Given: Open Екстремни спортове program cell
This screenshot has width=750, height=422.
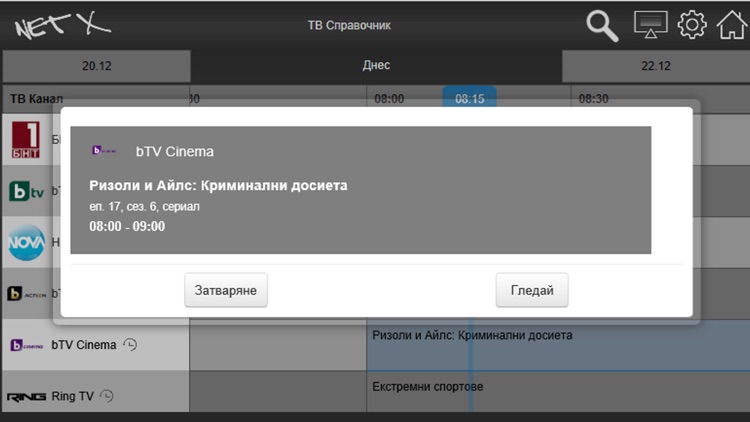Looking at the screenshot, I should [558, 391].
